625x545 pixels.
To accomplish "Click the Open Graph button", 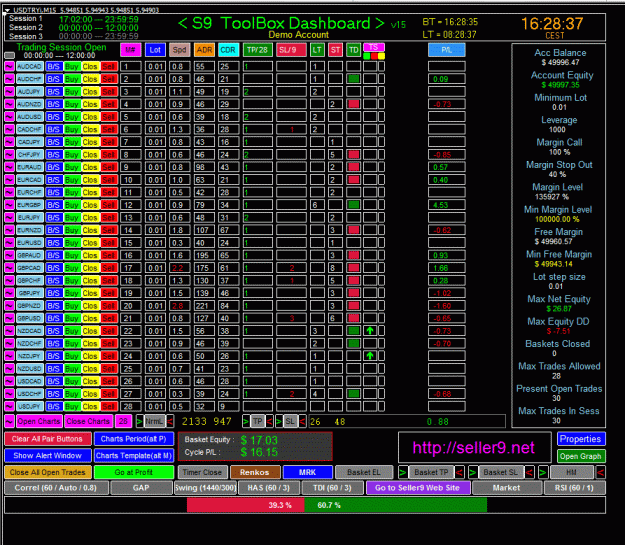I will coord(581,456).
